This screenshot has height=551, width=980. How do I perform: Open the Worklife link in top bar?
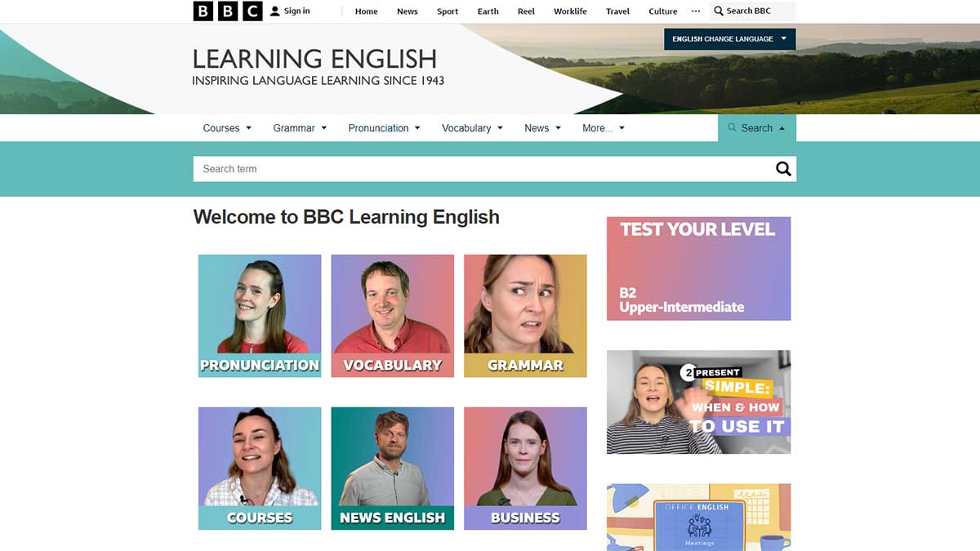tap(570, 11)
